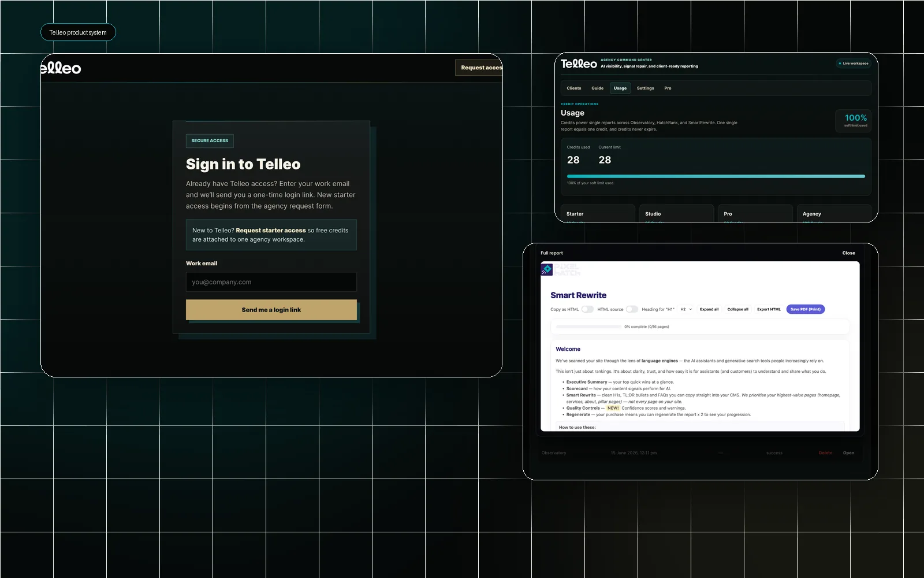Viewport: 924px width, 578px height.
Task: Toggle the HTML source switch
Action: [632, 309]
